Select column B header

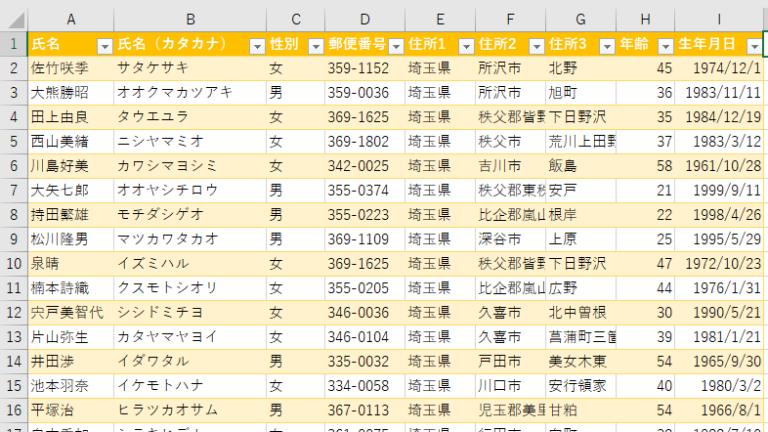190,19
